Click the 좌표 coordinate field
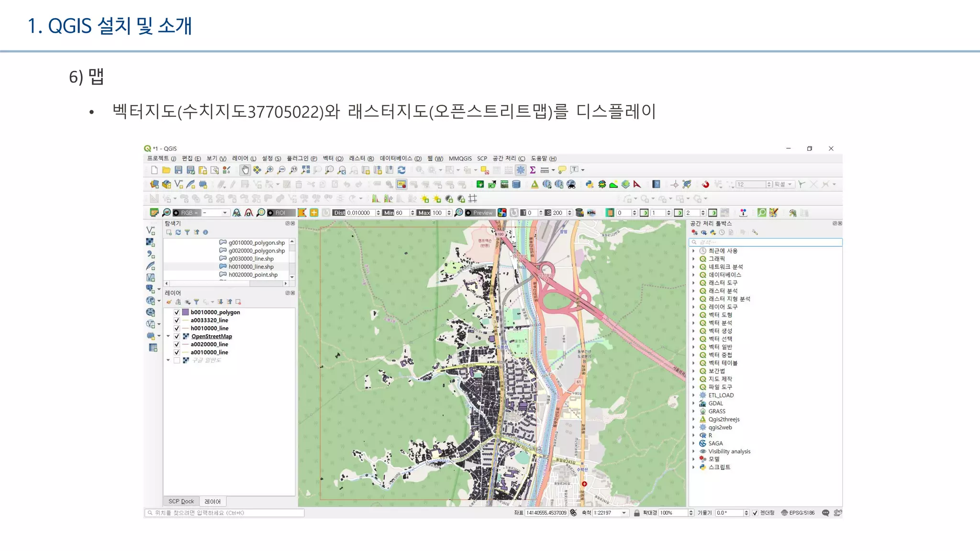 tap(546, 513)
